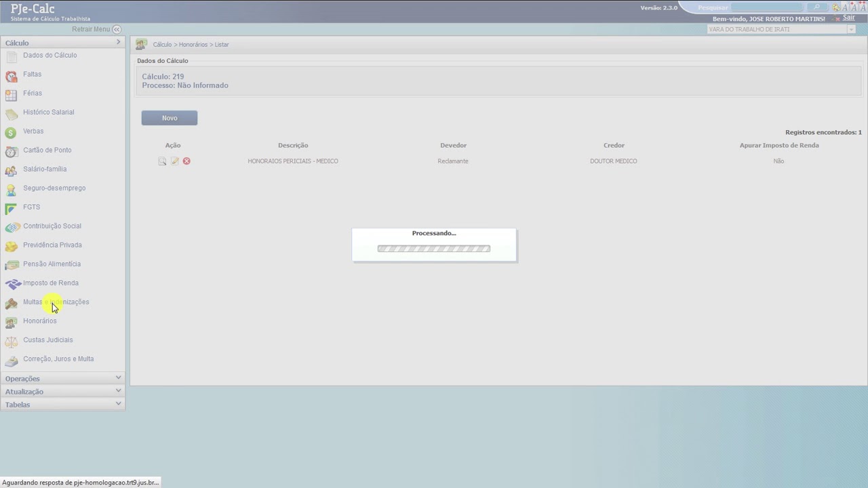This screenshot has height=488, width=868.
Task: View details of HONORAIOS PERICIAIS - MEDICO row
Action: point(162,161)
